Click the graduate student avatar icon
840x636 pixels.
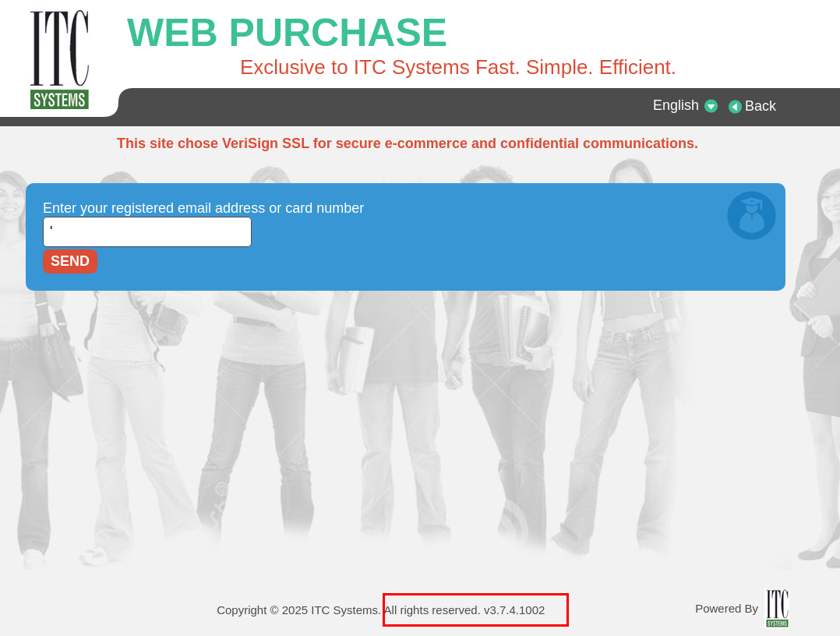click(751, 215)
